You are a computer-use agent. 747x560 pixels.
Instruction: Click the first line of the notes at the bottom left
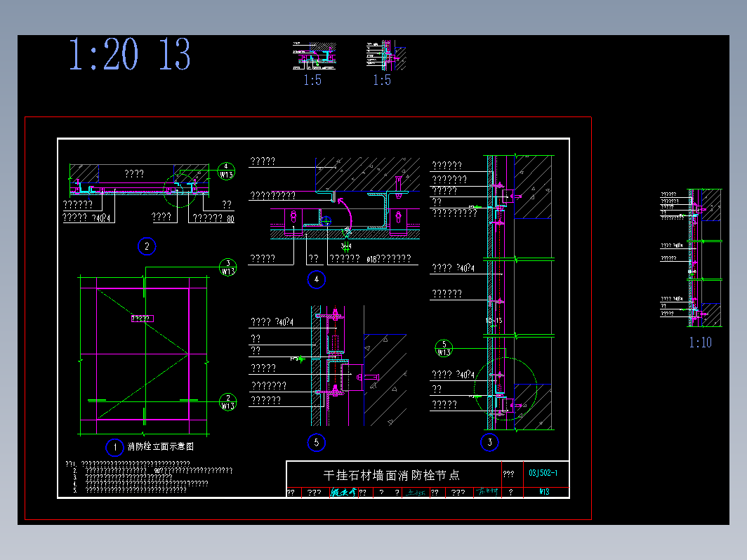pyautogui.click(x=128, y=464)
